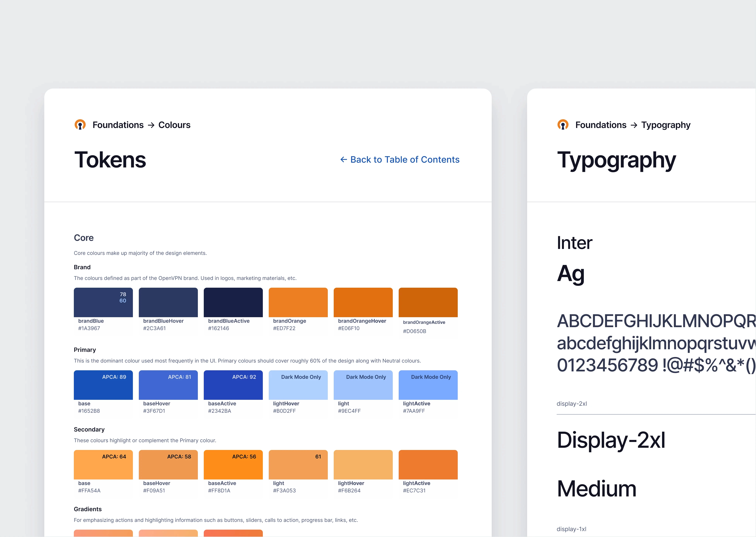Select the brandBlueActive dark navy swatch
The height and width of the screenshot is (537, 756).
pos(233,303)
